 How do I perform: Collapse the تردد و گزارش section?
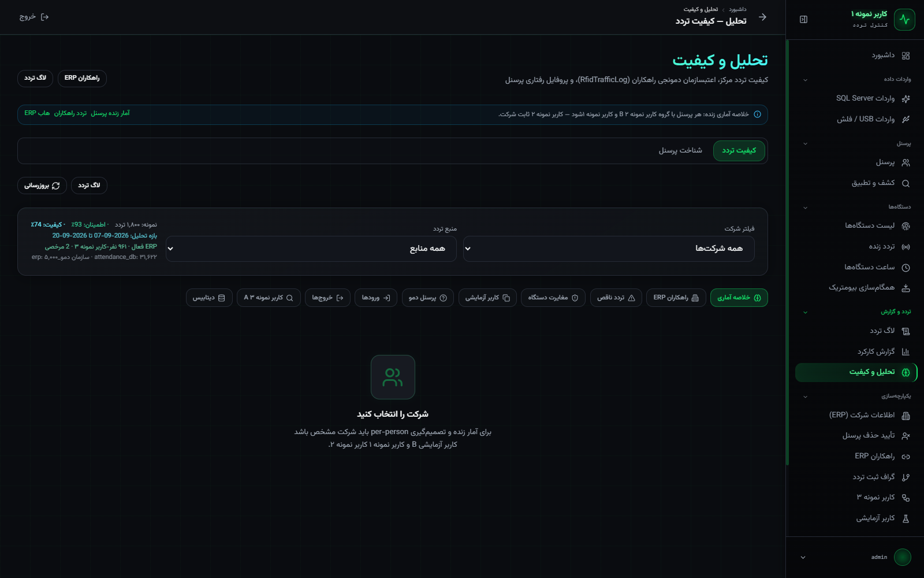coord(805,312)
